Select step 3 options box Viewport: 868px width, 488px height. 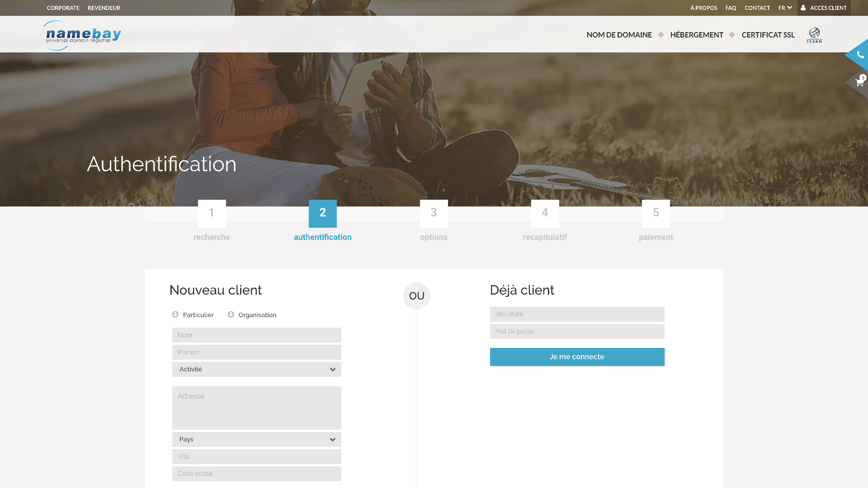pyautogui.click(x=434, y=213)
